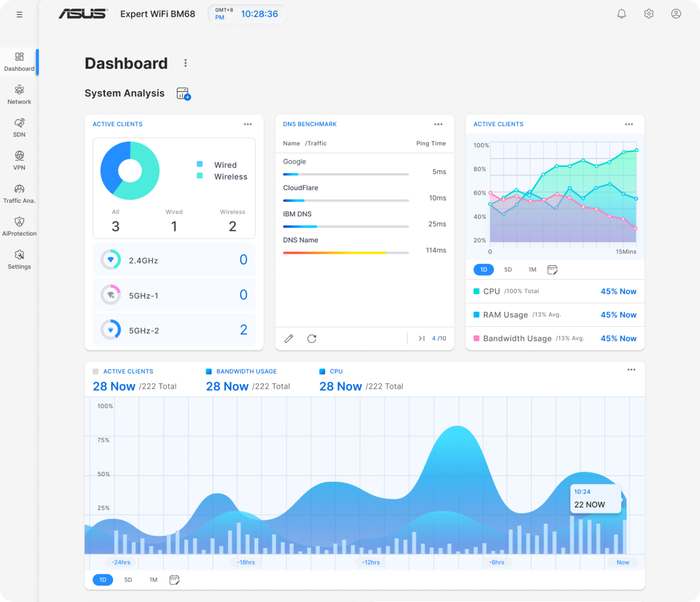Open the user account profile icon
700x602 pixels.
pyautogui.click(x=676, y=14)
